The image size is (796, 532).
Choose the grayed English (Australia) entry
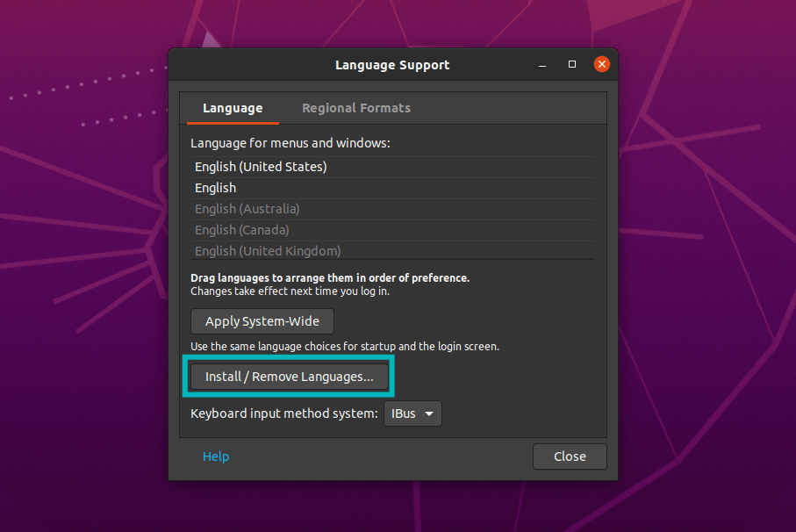click(247, 209)
